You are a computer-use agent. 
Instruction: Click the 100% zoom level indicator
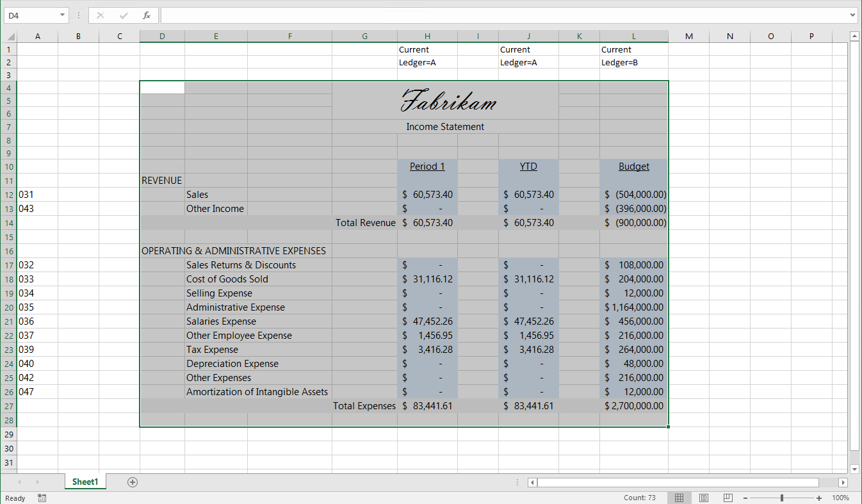coord(840,498)
